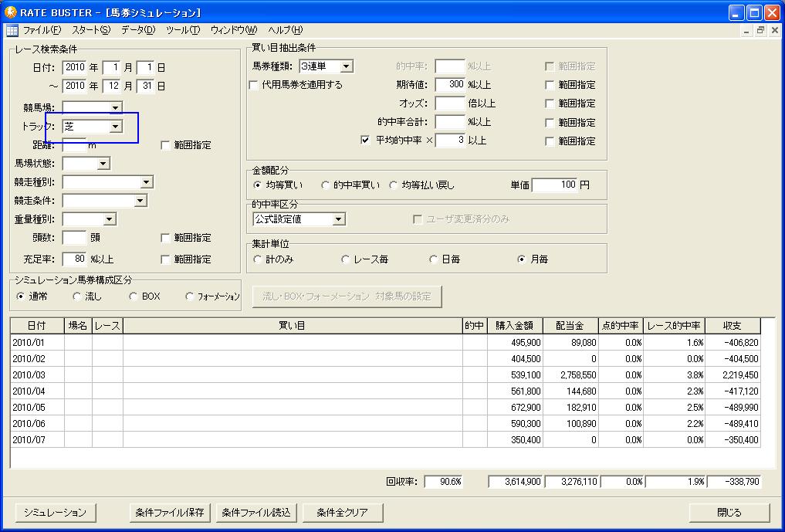This screenshot has height=532, width=785.
Task: Open the ヘルプ(H) menu
Action: [286, 30]
